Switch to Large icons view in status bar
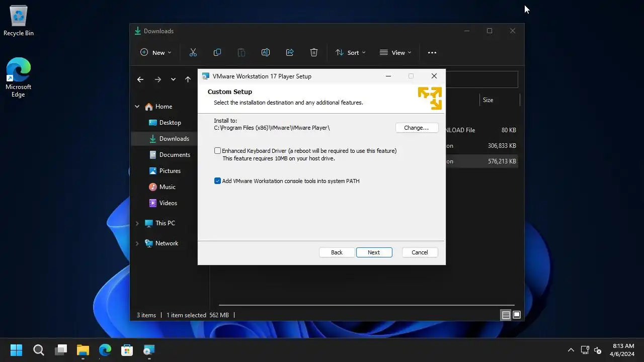The image size is (644, 362). 517,315
